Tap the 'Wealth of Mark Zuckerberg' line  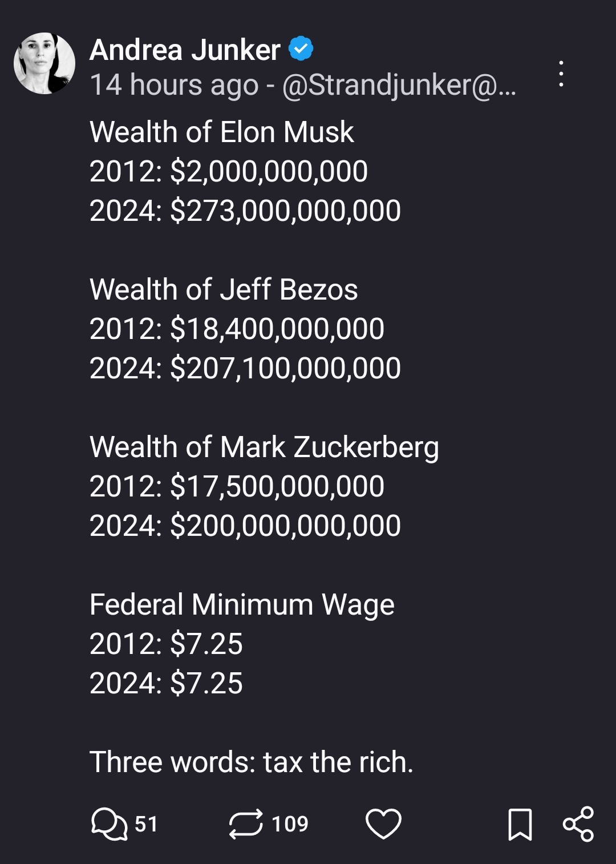[x=264, y=448]
